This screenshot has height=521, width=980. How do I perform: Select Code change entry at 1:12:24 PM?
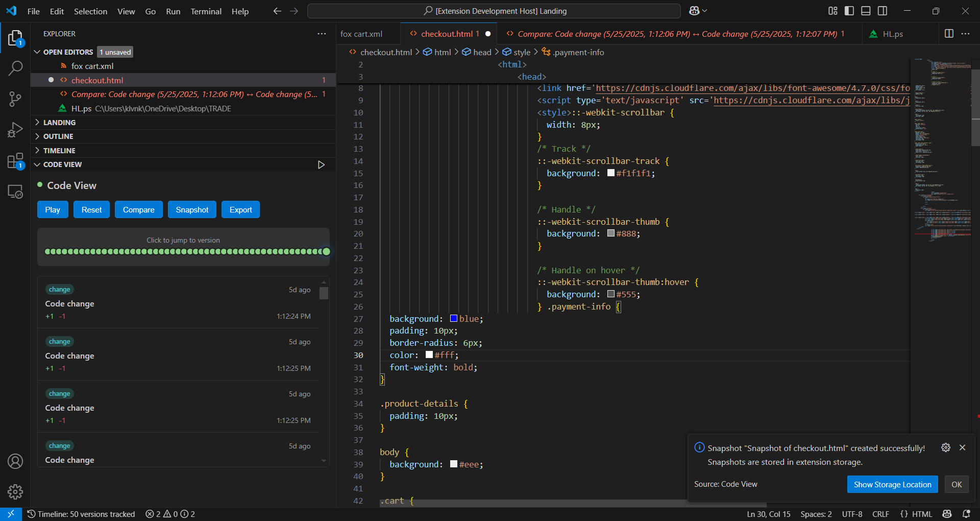(178, 302)
